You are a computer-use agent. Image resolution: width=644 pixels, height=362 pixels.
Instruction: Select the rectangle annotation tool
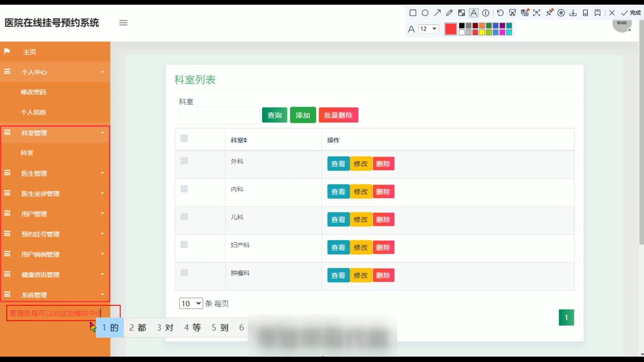(x=413, y=13)
